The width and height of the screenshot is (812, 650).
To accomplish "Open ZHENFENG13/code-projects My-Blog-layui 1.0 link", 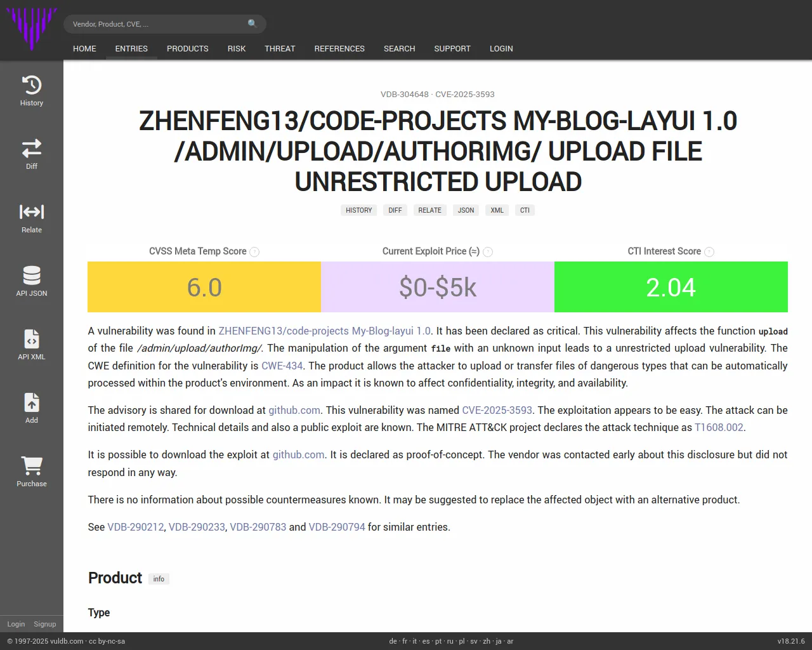I will [x=325, y=331].
